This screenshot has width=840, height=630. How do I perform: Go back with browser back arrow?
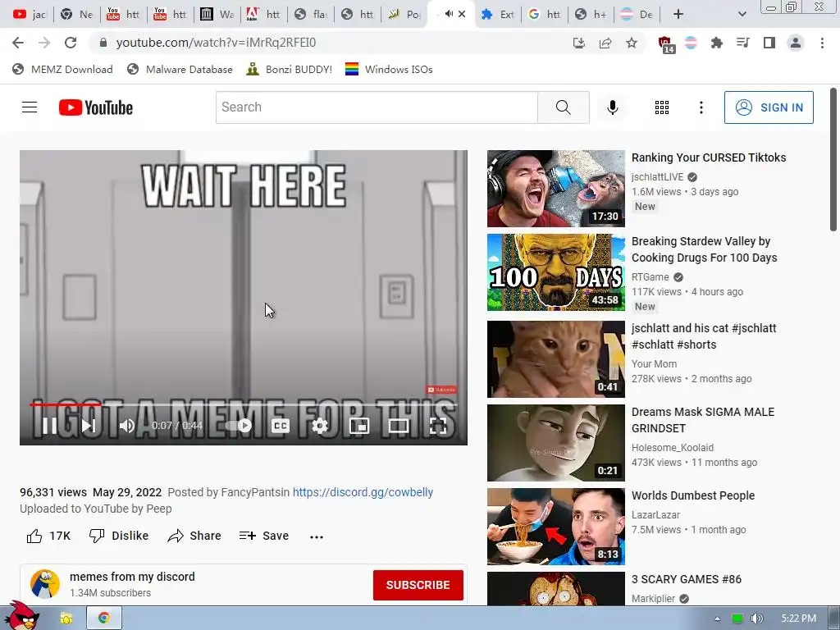click(18, 43)
